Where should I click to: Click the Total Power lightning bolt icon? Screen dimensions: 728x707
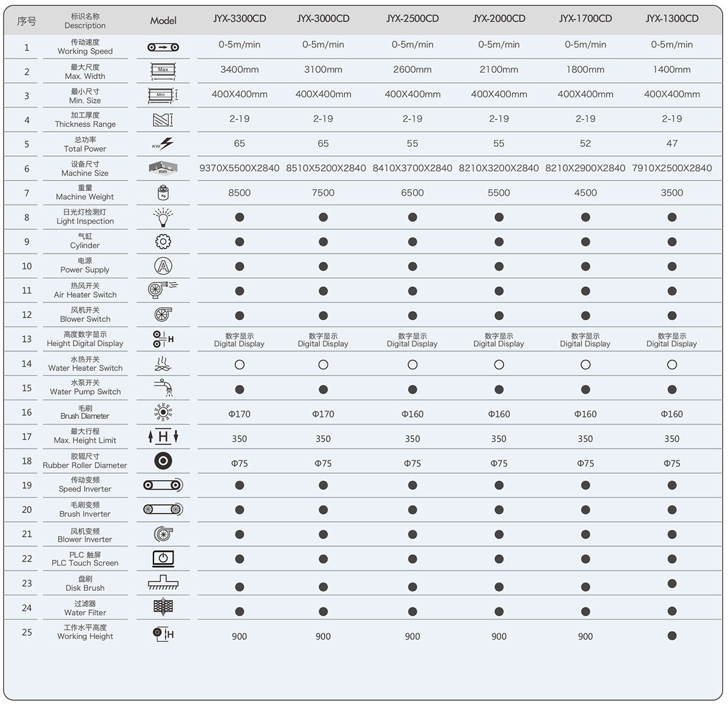[x=163, y=144]
